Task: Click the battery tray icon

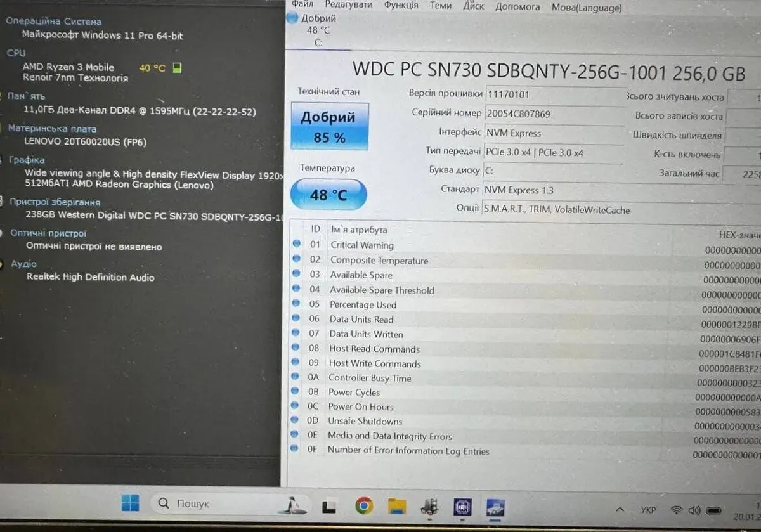Action: tap(714, 510)
